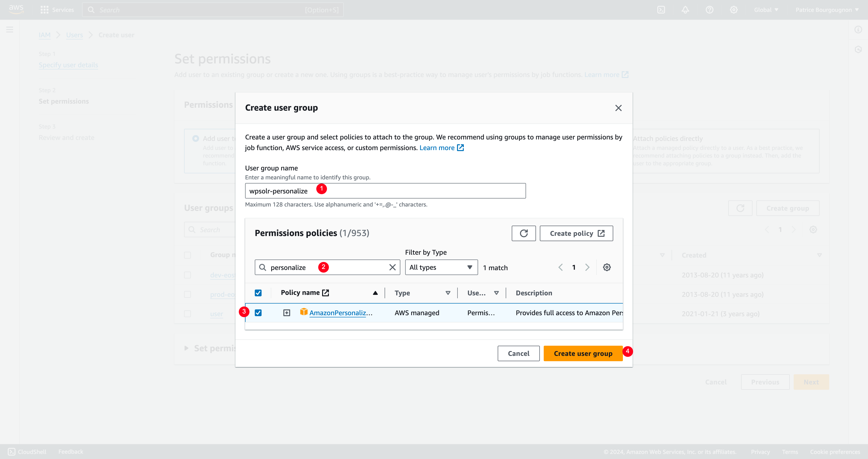The image size is (868, 459).
Task: Click the Description column header
Action: click(x=534, y=293)
